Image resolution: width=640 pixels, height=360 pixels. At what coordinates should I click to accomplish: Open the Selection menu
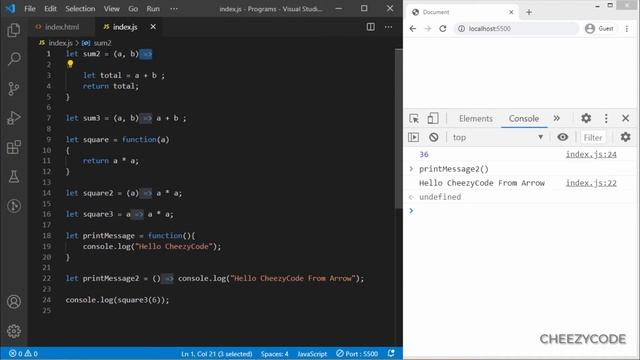tap(80, 9)
